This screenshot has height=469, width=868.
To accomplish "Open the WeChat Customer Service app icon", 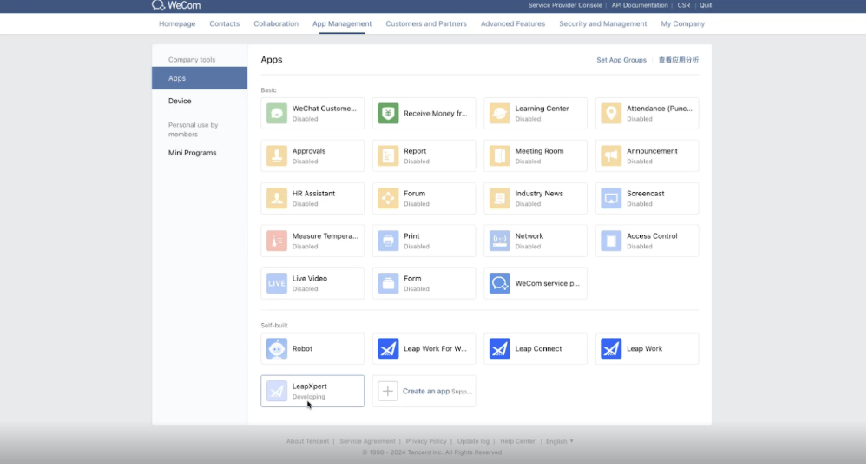I will (x=277, y=114).
